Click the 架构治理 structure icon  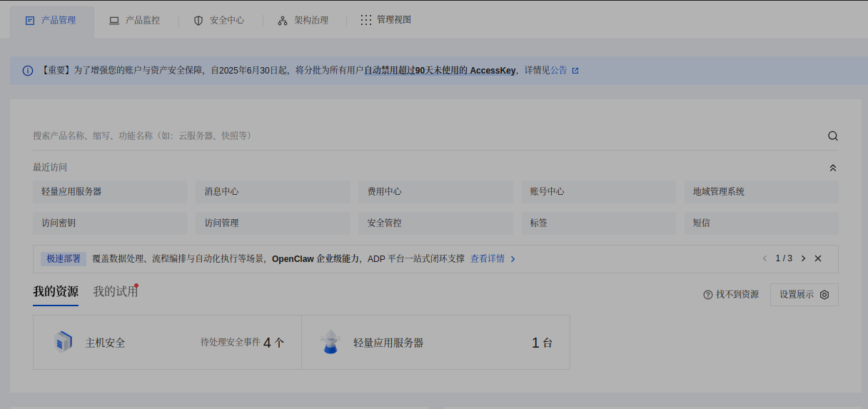283,21
